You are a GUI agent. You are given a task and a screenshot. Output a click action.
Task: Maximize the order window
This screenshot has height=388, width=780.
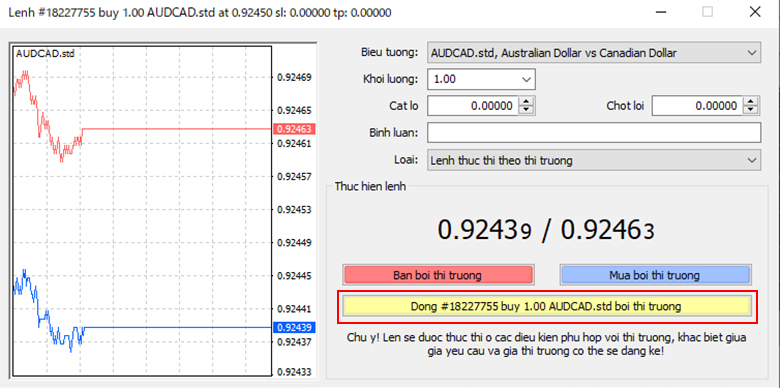click(x=707, y=12)
